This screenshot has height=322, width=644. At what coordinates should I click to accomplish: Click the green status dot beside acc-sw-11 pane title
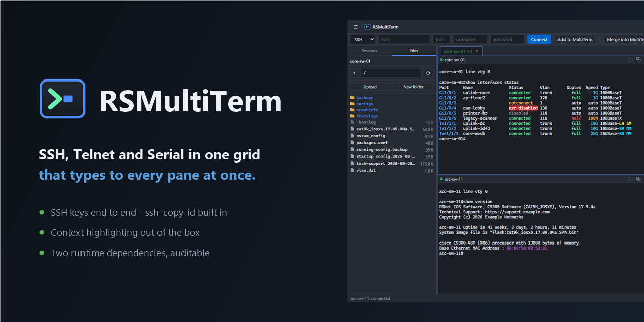pyautogui.click(x=441, y=179)
